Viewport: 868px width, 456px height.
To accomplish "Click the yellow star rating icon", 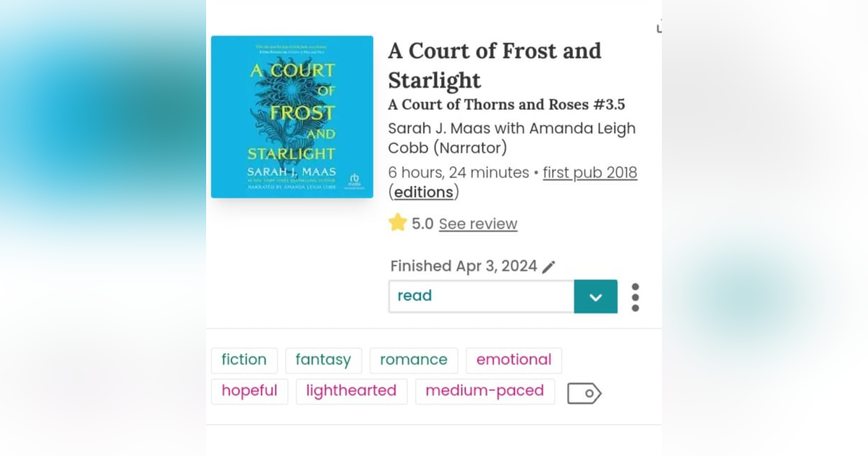I will 397,223.
